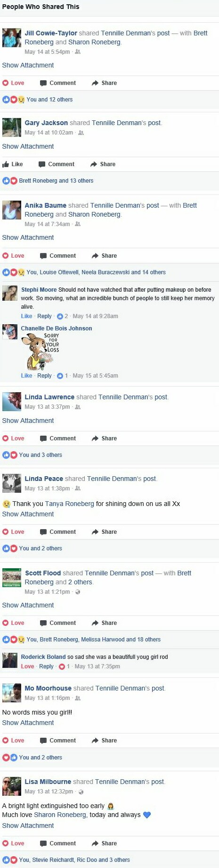The image size is (219, 868).
Task: Expand Show Attachment under Gary Jackson's post
Action: [x=28, y=146]
